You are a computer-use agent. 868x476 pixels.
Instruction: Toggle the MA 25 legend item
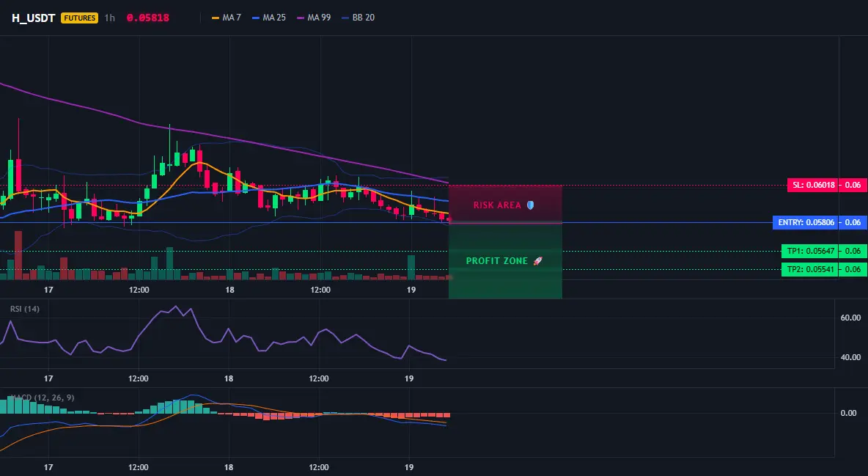click(269, 18)
